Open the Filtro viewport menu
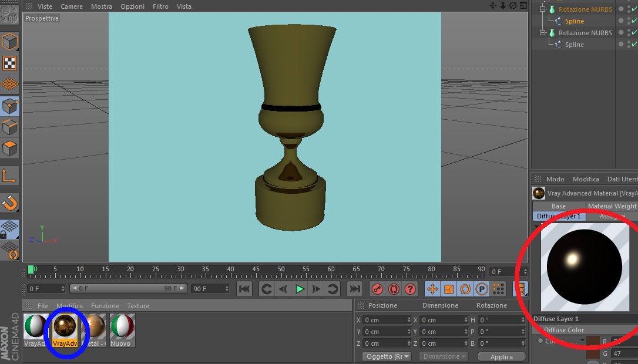Viewport: 638px width, 364px height. [160, 6]
